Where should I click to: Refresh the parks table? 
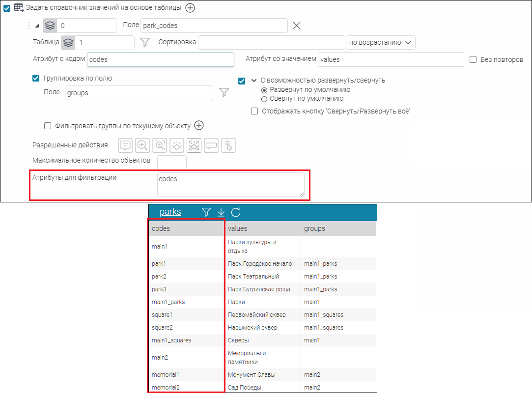tap(236, 212)
